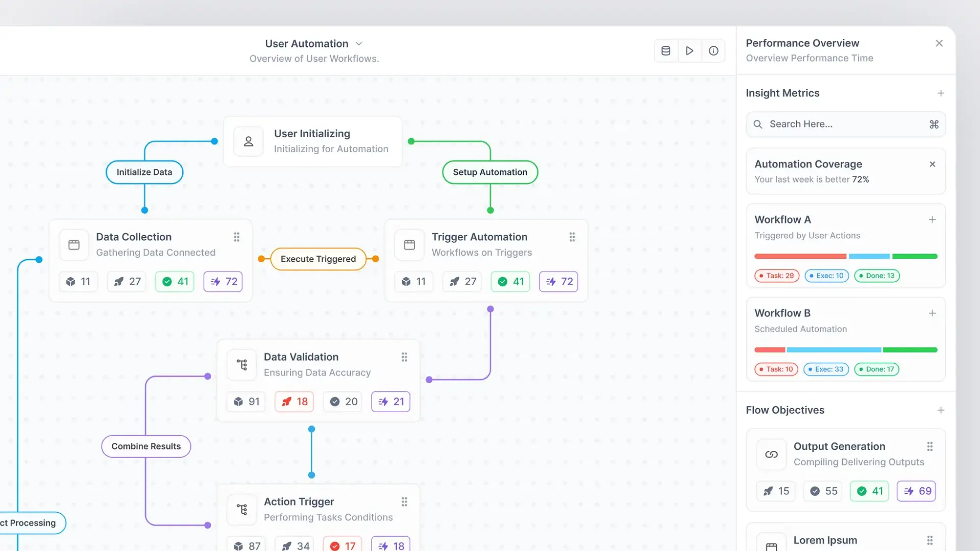The height and width of the screenshot is (551, 980).
Task: Select the Initialize Data connector label
Action: (144, 172)
